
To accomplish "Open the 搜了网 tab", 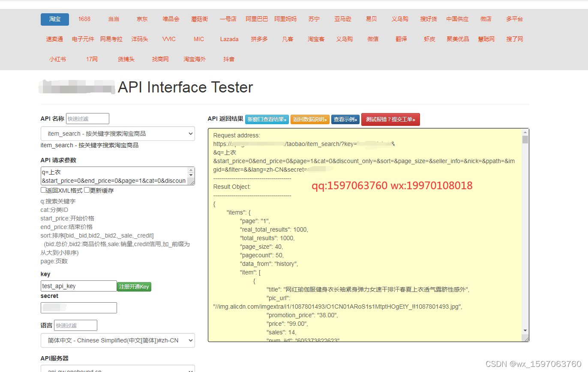I will tap(515, 39).
